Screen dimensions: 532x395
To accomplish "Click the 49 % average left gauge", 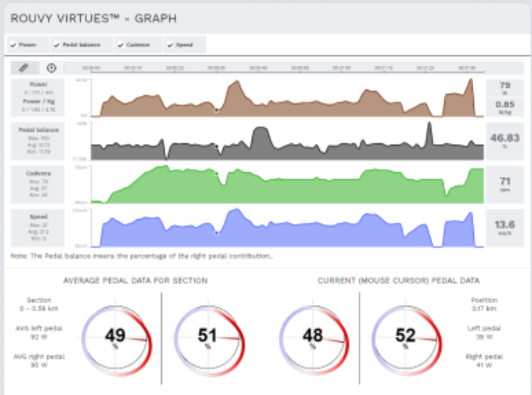I will 116,340.
